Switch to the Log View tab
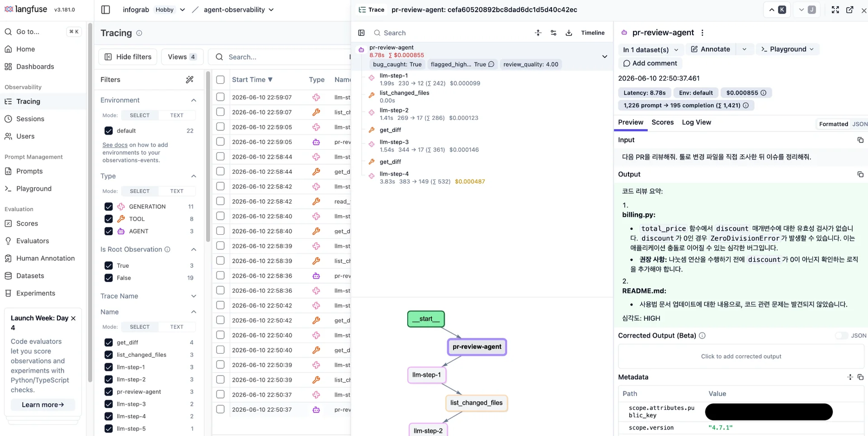Image resolution: width=868 pixels, height=436 pixels. (x=696, y=123)
